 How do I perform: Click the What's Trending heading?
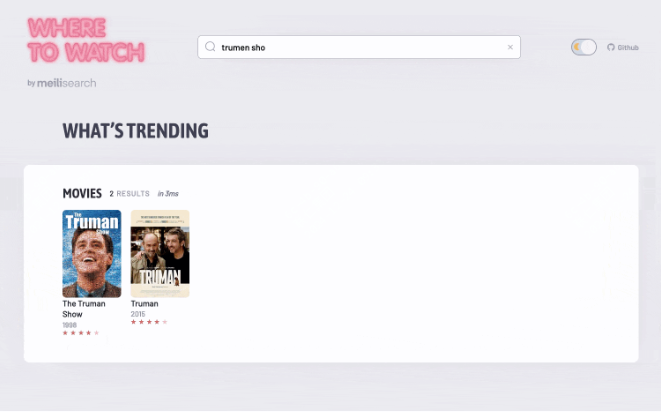coord(136,131)
